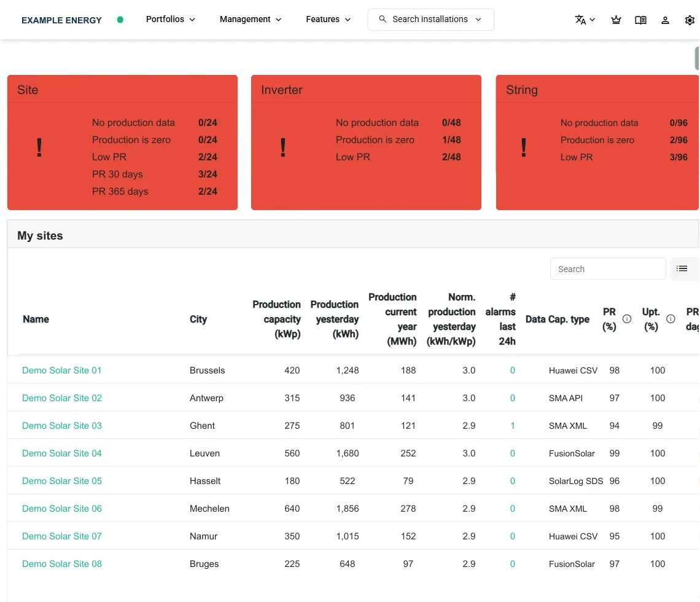Sort by Production capacity (kWp) header

pos(276,319)
